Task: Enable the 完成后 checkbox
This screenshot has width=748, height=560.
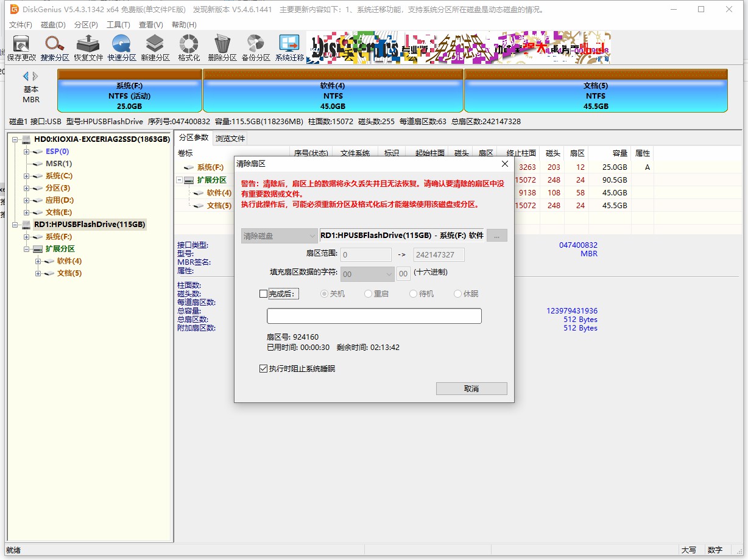Action: coord(263,293)
